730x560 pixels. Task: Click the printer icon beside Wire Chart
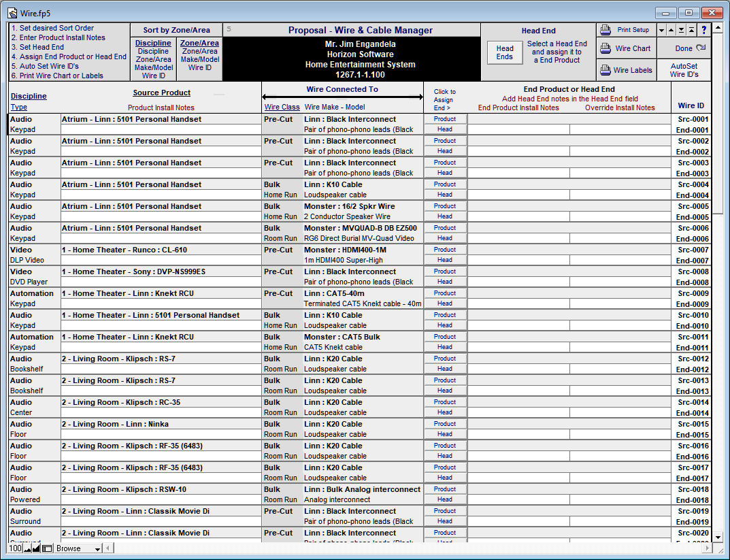605,48
